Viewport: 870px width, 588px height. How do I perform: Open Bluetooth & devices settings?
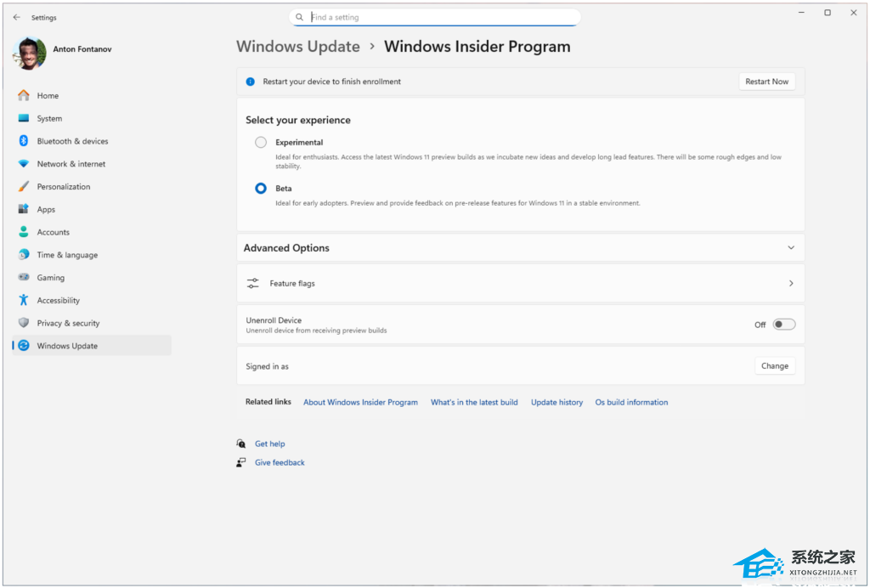click(92, 141)
